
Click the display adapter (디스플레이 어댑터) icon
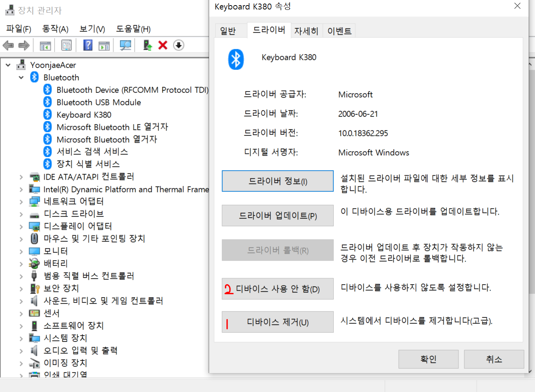coord(35,227)
